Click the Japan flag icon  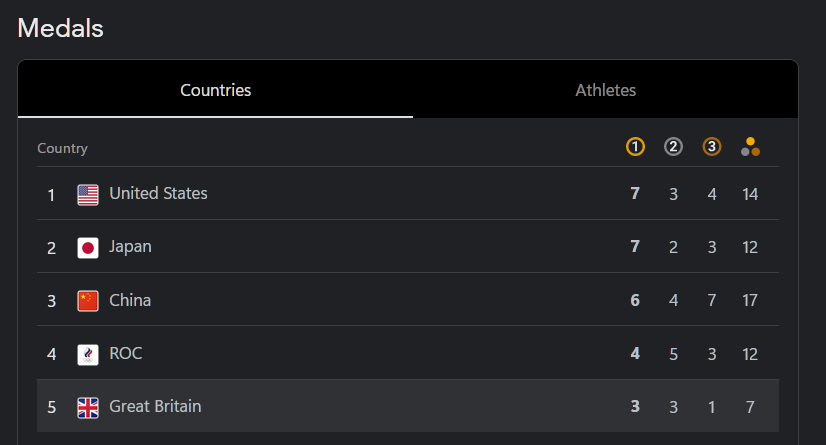point(88,248)
